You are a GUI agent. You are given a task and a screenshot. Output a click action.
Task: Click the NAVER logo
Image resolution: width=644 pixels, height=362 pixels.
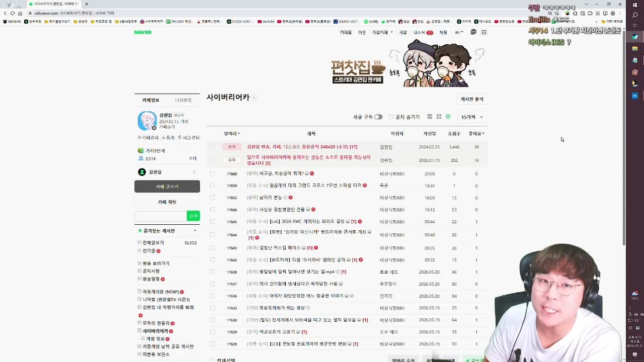(142, 32)
